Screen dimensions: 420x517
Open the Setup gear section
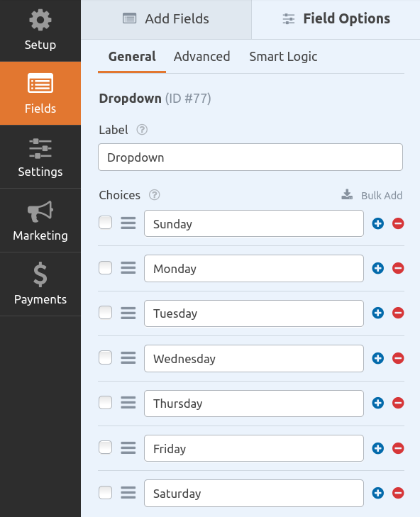pos(40,30)
